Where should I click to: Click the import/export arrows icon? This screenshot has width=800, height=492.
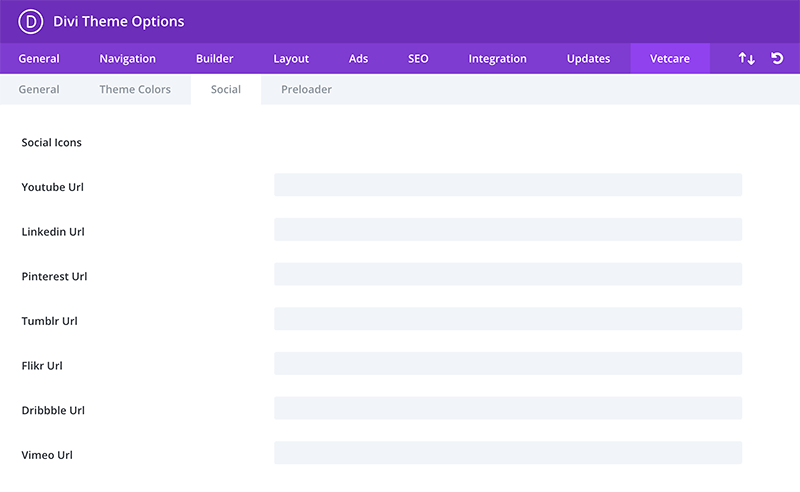[x=746, y=58]
